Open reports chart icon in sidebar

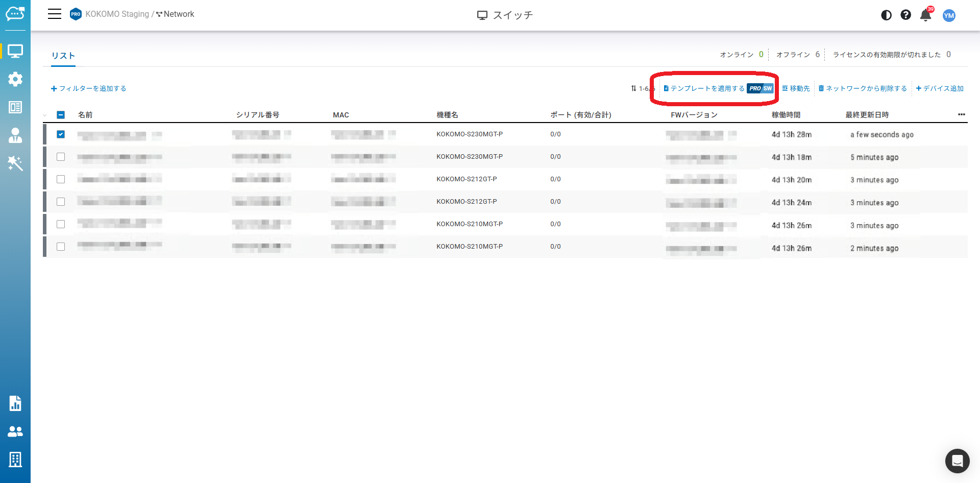(x=15, y=403)
